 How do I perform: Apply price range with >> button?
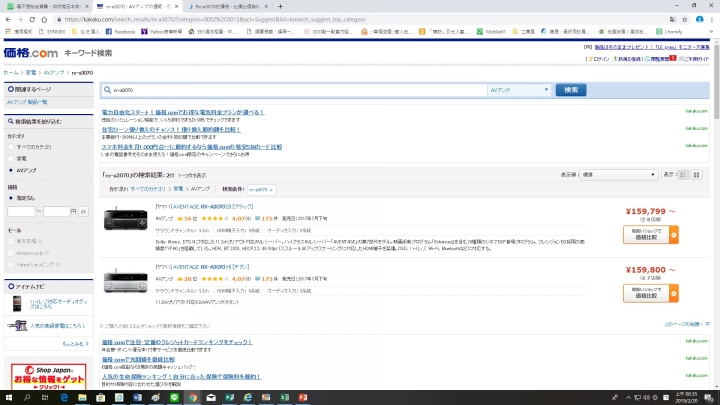83,212
